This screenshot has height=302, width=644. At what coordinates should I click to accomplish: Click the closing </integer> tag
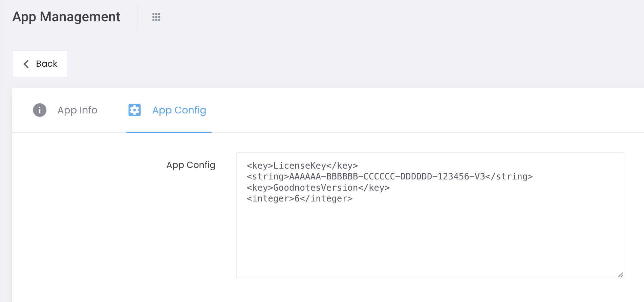326,198
